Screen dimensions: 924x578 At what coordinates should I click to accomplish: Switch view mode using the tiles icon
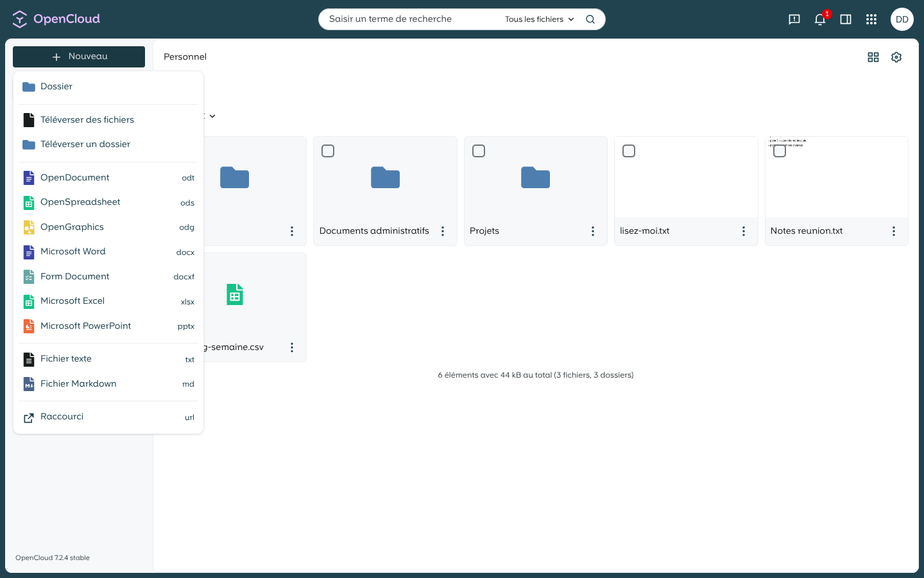pos(873,57)
